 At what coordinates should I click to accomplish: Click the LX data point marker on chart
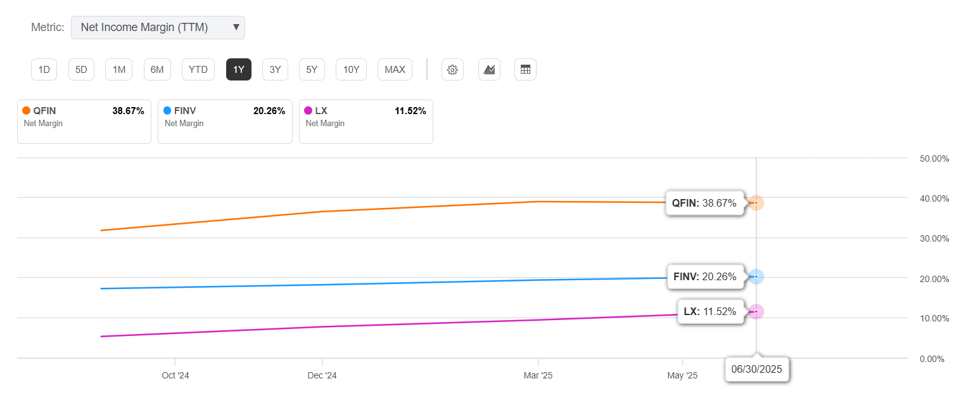[756, 311]
